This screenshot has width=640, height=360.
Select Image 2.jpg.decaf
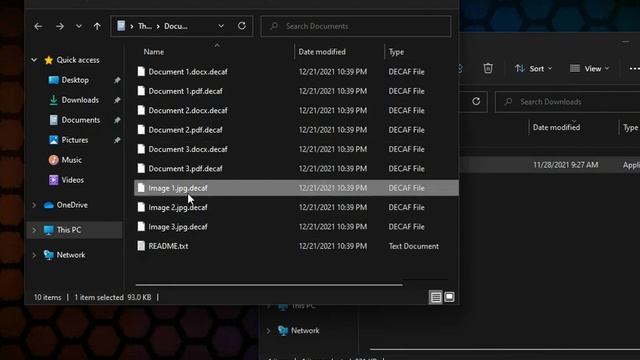coord(296,207)
